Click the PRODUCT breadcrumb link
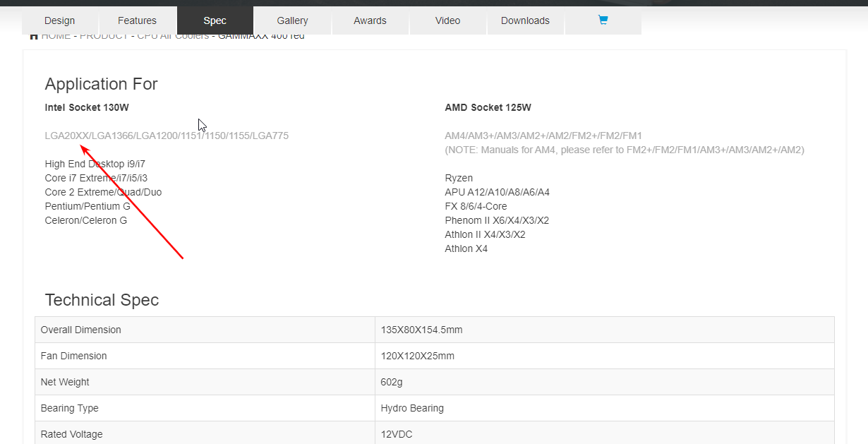This screenshot has height=444, width=868. pos(104,37)
